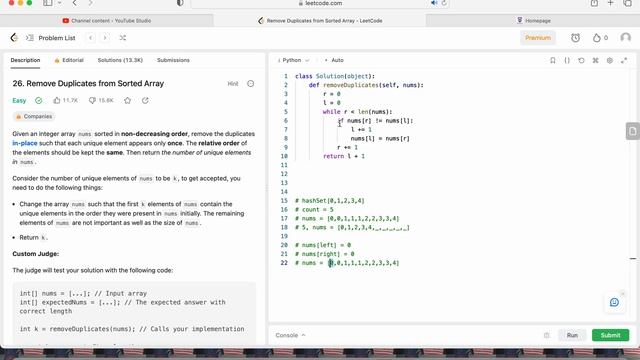Open editor settings gear icon
Image resolution: width=640 pixels, height=360 pixels.
610,60
